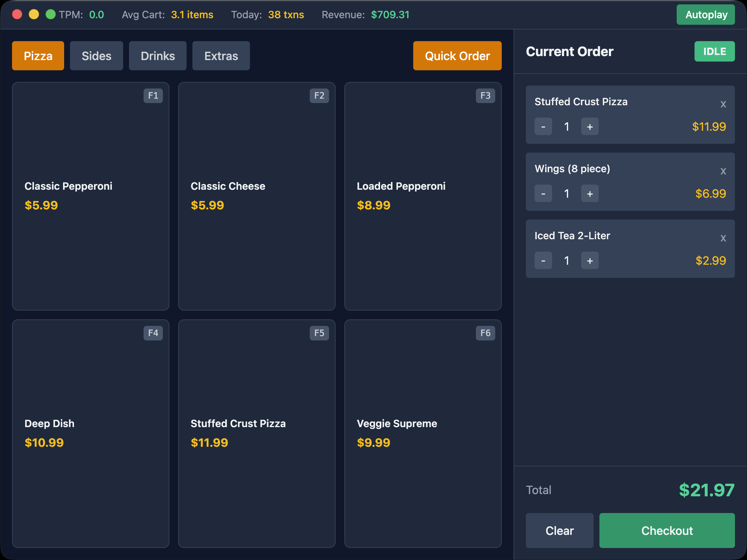The width and height of the screenshot is (747, 560).
Task: Delete Iced Tea 2-Liter line item
Action: 723,238
